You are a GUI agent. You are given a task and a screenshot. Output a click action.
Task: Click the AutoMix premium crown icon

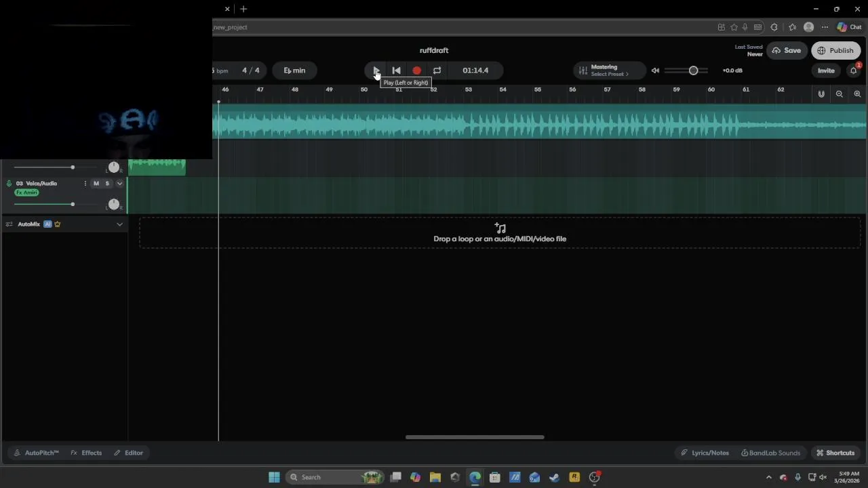[x=57, y=224]
